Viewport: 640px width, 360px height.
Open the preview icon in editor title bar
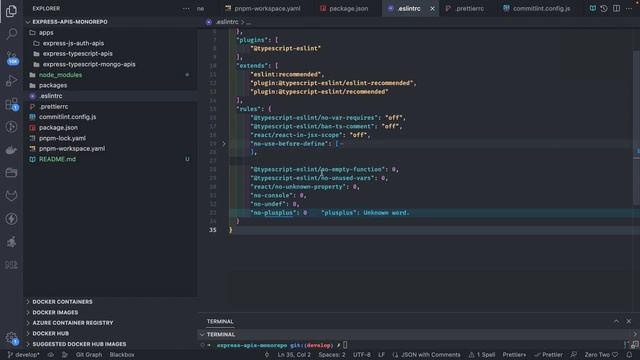click(x=592, y=8)
